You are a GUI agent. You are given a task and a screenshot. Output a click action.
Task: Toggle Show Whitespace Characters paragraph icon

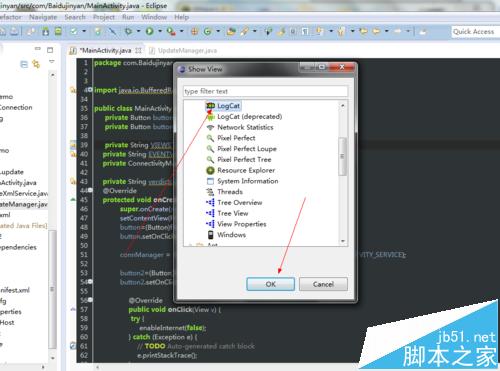pyautogui.click(x=305, y=32)
